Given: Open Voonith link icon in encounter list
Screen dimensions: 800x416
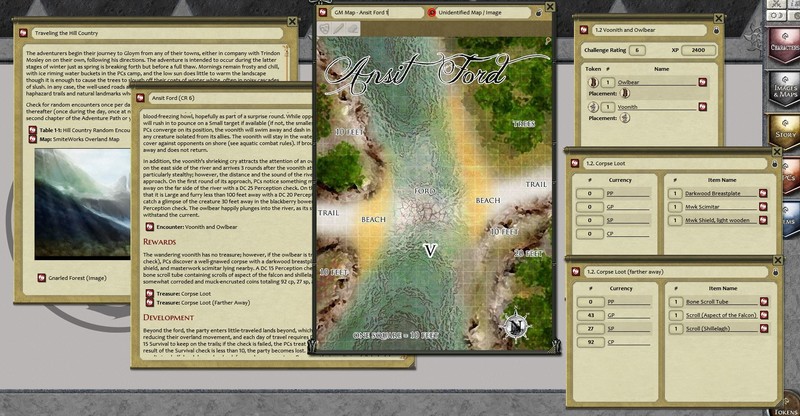Looking at the screenshot, I should (703, 107).
